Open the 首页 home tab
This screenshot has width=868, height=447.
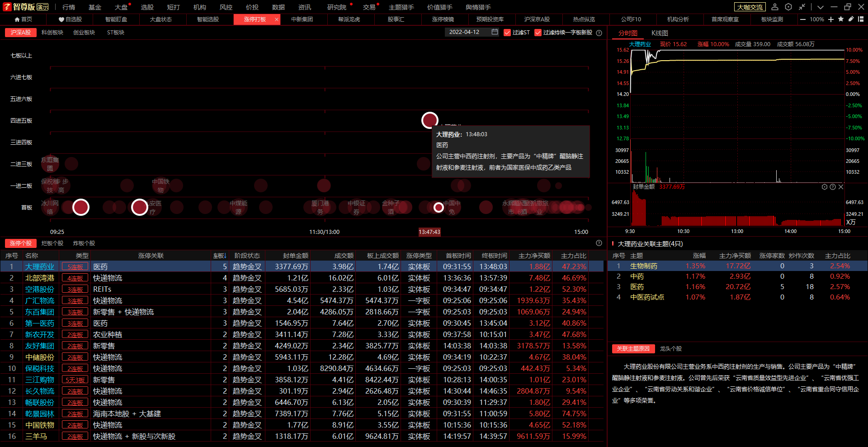pyautogui.click(x=24, y=19)
